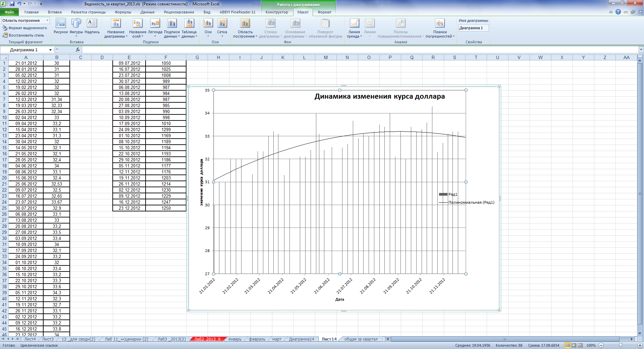Switch to the Формат chart tab
Screen dimensions: 644x349
[324, 12]
